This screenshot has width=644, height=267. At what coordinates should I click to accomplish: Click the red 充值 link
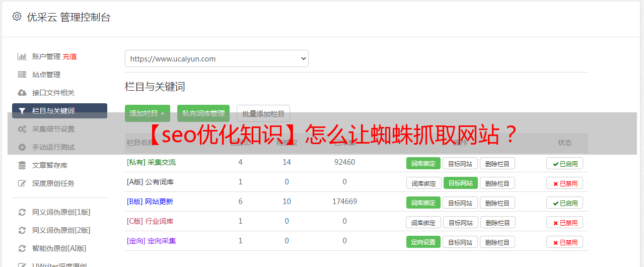click(70, 56)
